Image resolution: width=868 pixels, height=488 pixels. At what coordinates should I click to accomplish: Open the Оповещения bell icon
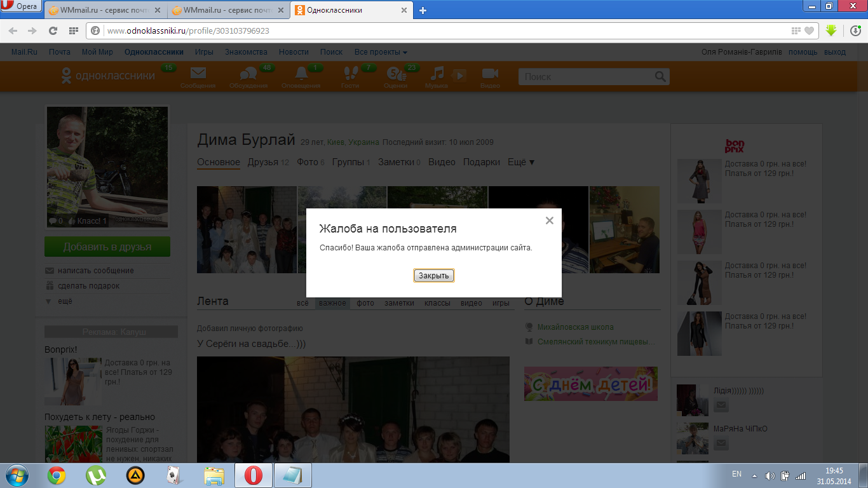pyautogui.click(x=301, y=74)
